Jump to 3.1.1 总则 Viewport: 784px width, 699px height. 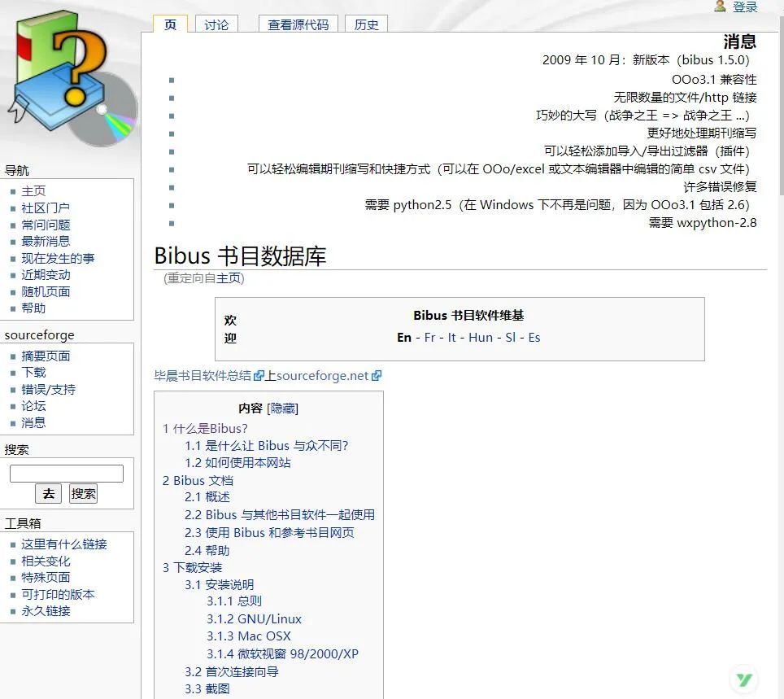[x=234, y=601]
